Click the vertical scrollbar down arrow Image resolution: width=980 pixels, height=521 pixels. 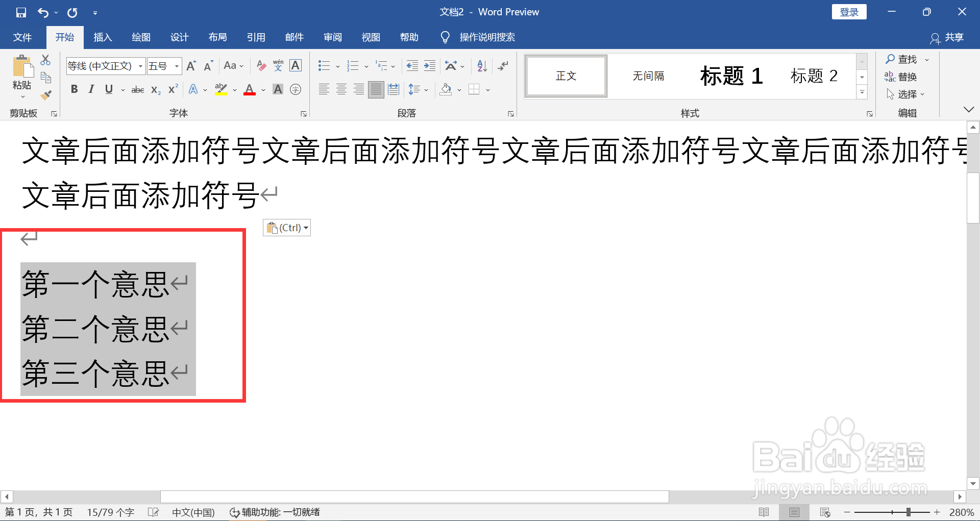(973, 483)
